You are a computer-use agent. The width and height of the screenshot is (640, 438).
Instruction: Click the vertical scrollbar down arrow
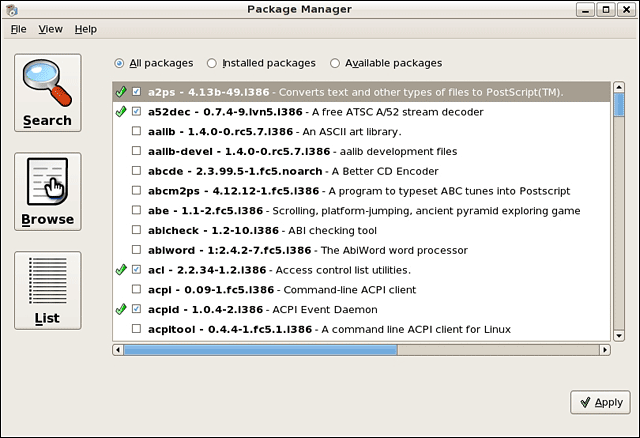[619, 336]
